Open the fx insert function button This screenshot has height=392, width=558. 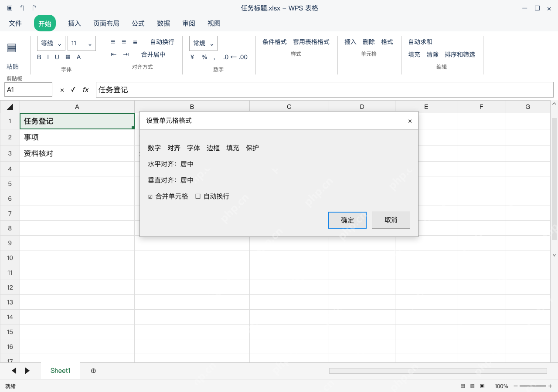tap(85, 90)
